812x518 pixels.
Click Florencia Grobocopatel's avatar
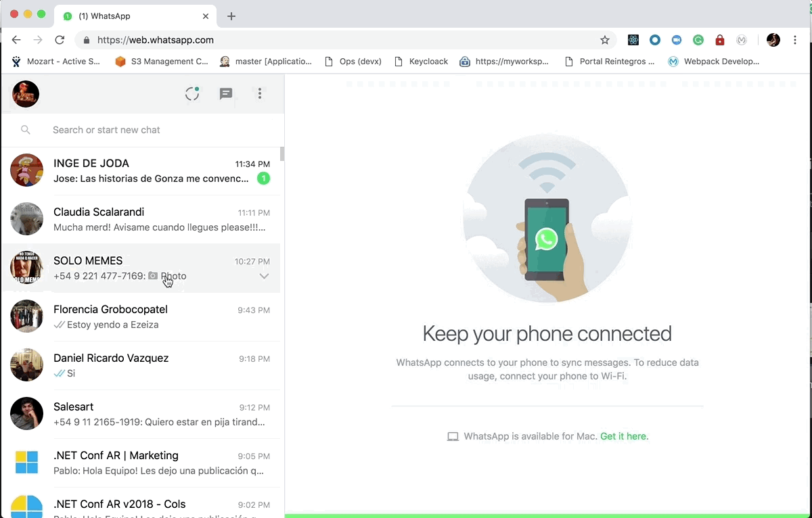click(x=27, y=316)
